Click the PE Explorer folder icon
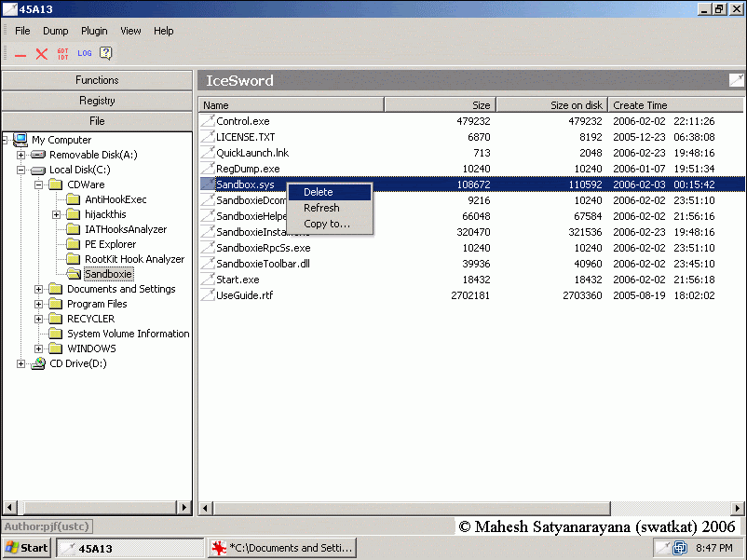Image resolution: width=747 pixels, height=560 pixels. click(73, 244)
